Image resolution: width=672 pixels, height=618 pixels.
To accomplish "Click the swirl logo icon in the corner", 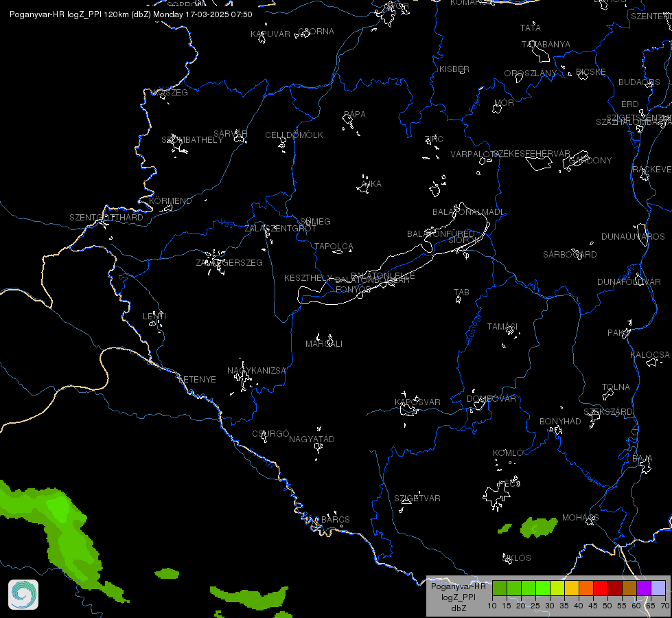I will [23, 595].
